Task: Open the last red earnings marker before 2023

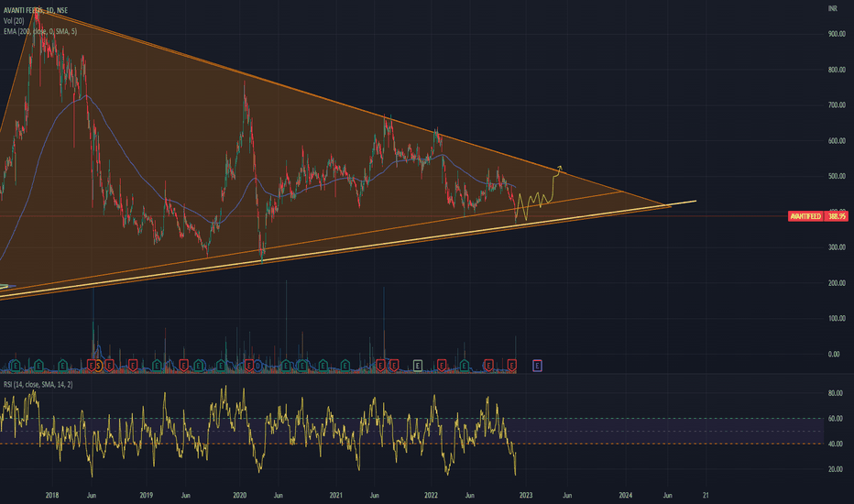Action: point(512,365)
